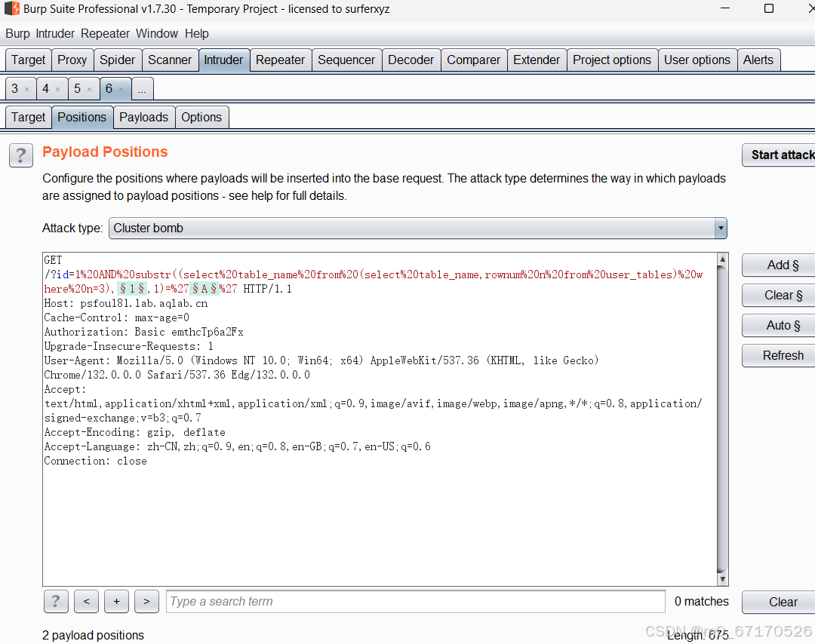Click the Auto § button
Image resolution: width=815 pixels, height=644 pixels.
pyautogui.click(x=779, y=326)
